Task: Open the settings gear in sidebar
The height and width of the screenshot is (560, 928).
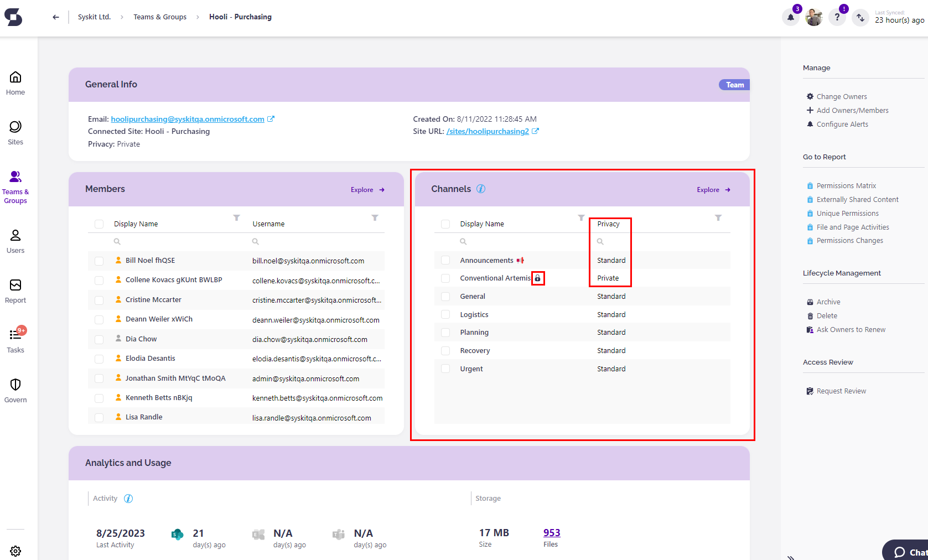Action: (15, 551)
